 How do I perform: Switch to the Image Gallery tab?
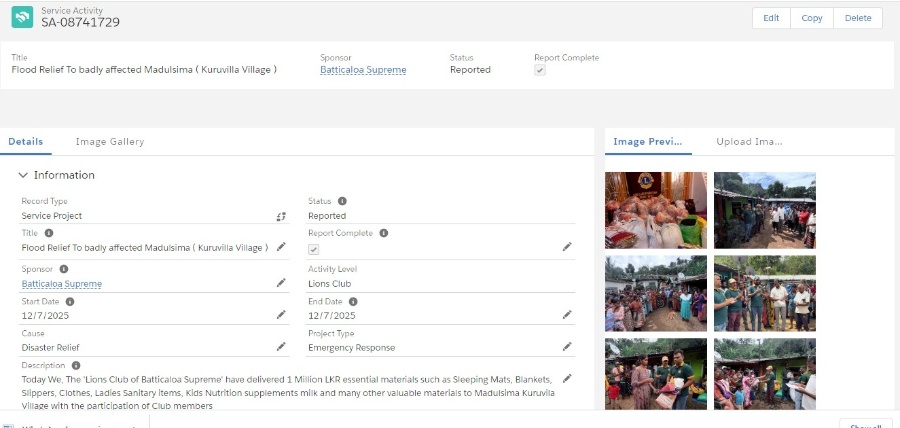[x=110, y=142]
